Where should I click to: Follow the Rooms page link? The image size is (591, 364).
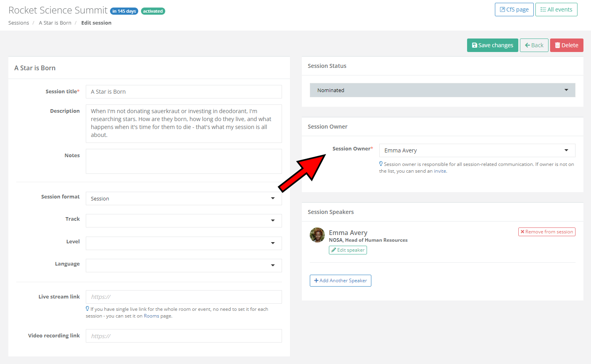pos(151,316)
